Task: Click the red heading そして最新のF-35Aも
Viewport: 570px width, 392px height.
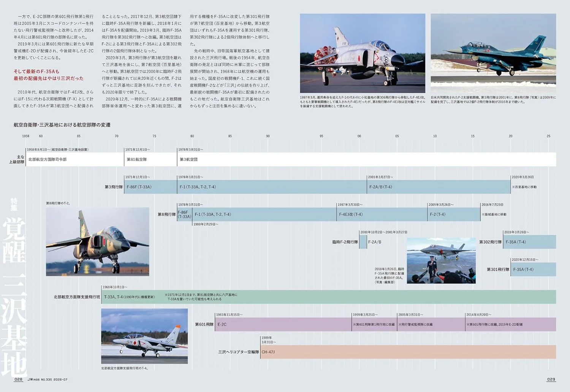Action: pyautogui.click(x=36, y=71)
